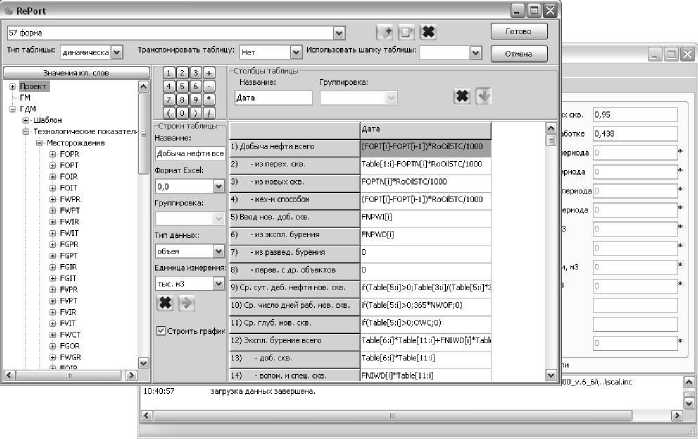Click row Название field Добыча нефти
Viewport: 698px width, 439px height.
tap(191, 153)
